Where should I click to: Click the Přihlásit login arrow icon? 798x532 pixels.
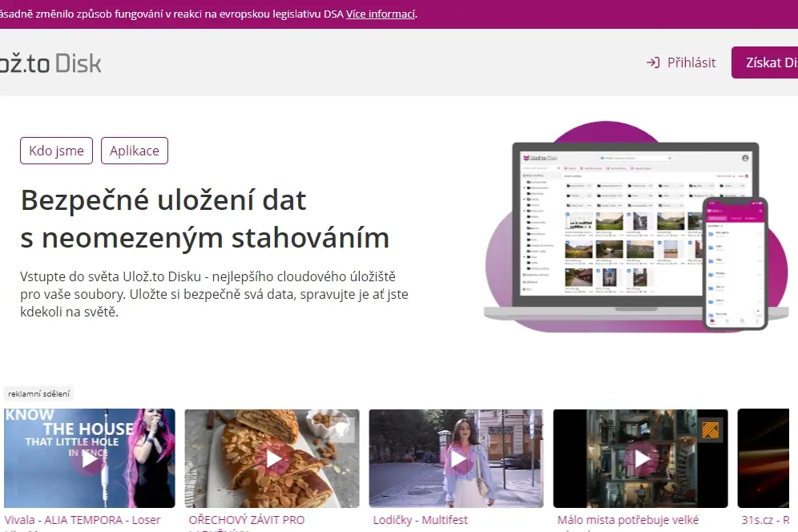(x=653, y=62)
